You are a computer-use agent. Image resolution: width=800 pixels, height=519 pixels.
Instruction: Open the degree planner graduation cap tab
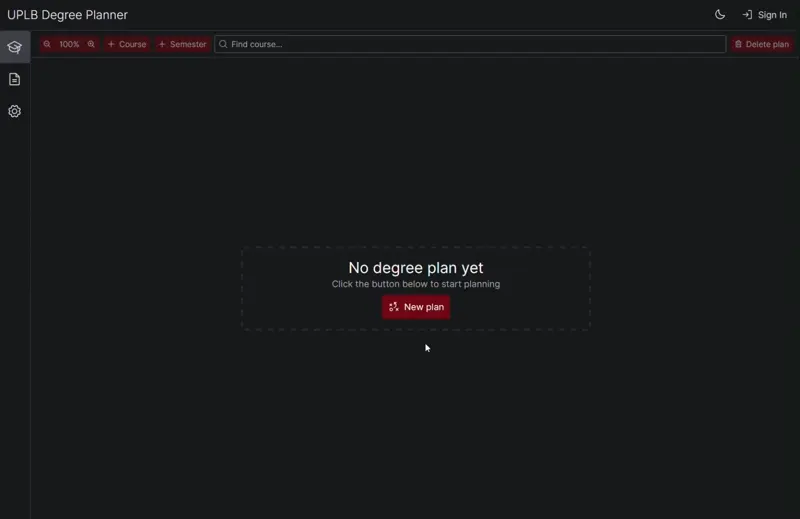click(15, 47)
